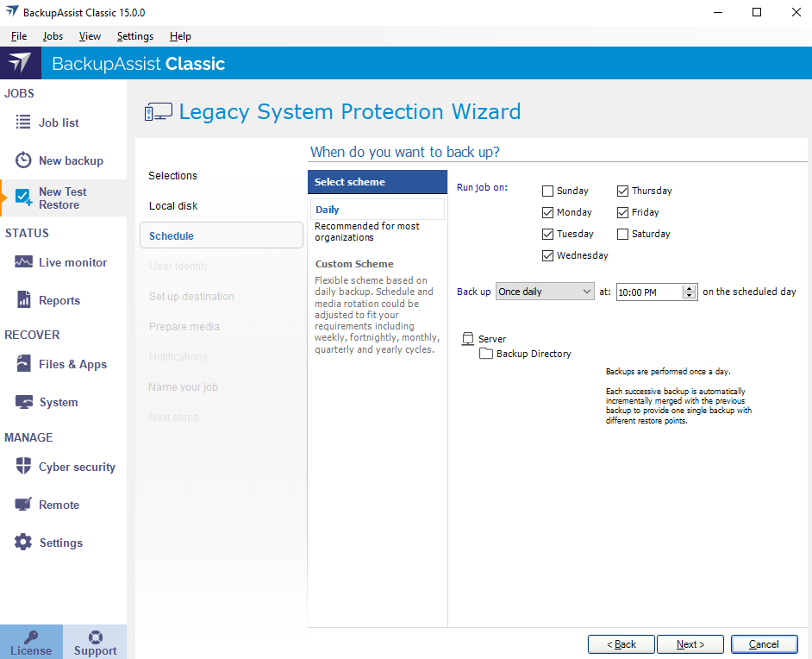The image size is (812, 659).
Task: Increase backup time with up arrow
Action: 690,288
